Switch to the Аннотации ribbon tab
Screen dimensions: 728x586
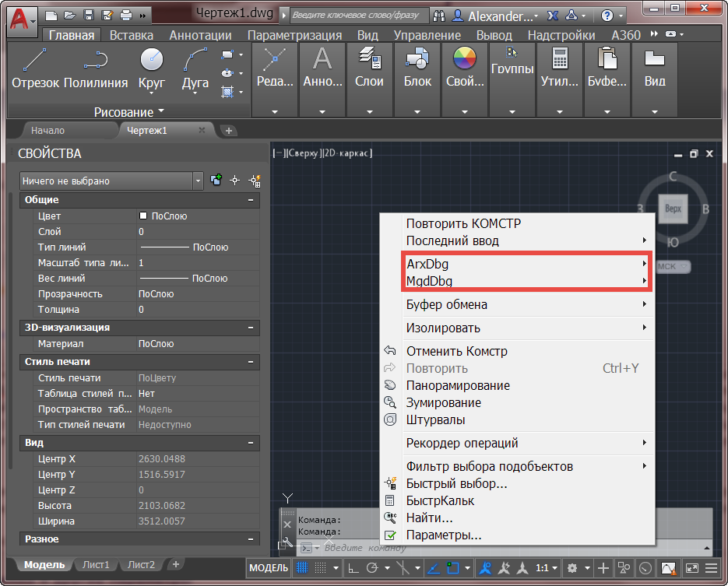tap(200, 35)
